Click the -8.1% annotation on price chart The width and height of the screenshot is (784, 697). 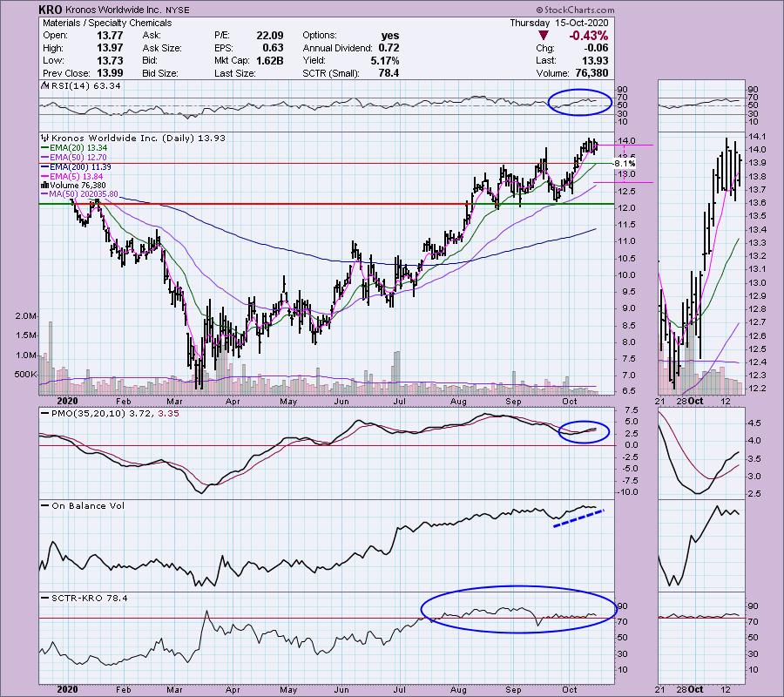625,164
